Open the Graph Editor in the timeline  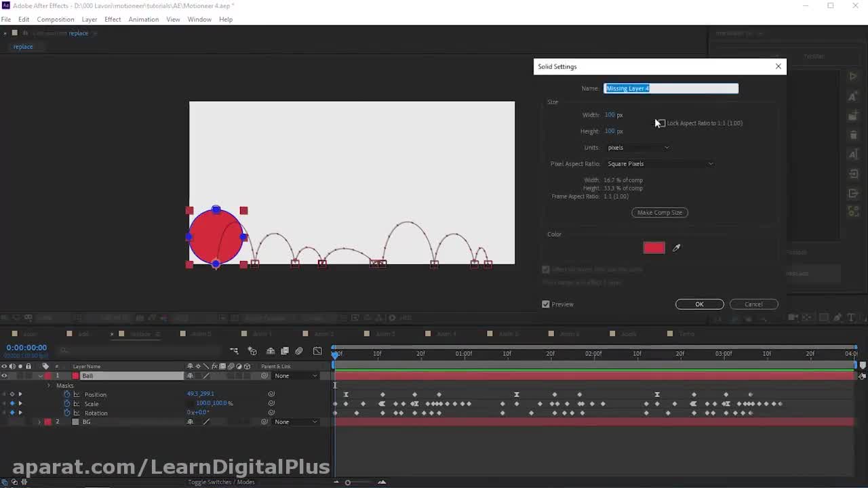coord(317,351)
